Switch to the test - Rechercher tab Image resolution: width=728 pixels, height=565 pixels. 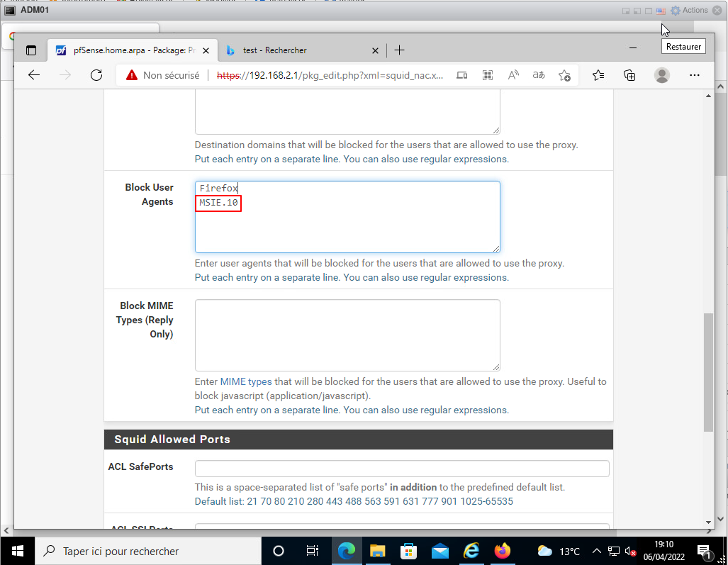click(298, 50)
